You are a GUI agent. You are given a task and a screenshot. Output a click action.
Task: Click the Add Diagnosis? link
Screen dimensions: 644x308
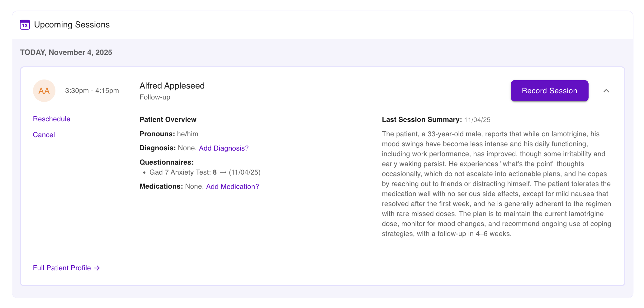tap(224, 148)
